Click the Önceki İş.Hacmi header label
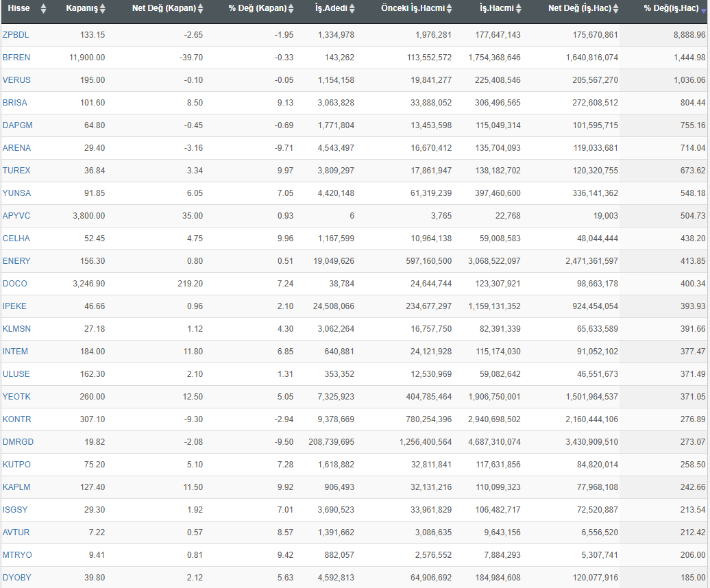This screenshot has width=710, height=588. (413, 8)
